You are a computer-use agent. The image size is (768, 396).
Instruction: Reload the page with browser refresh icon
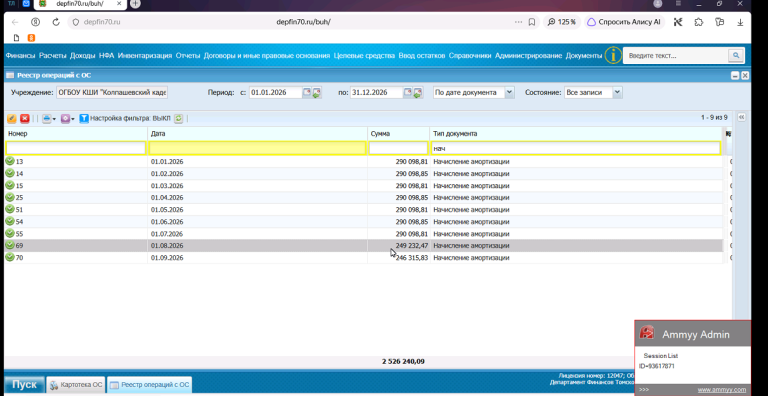click(x=56, y=22)
